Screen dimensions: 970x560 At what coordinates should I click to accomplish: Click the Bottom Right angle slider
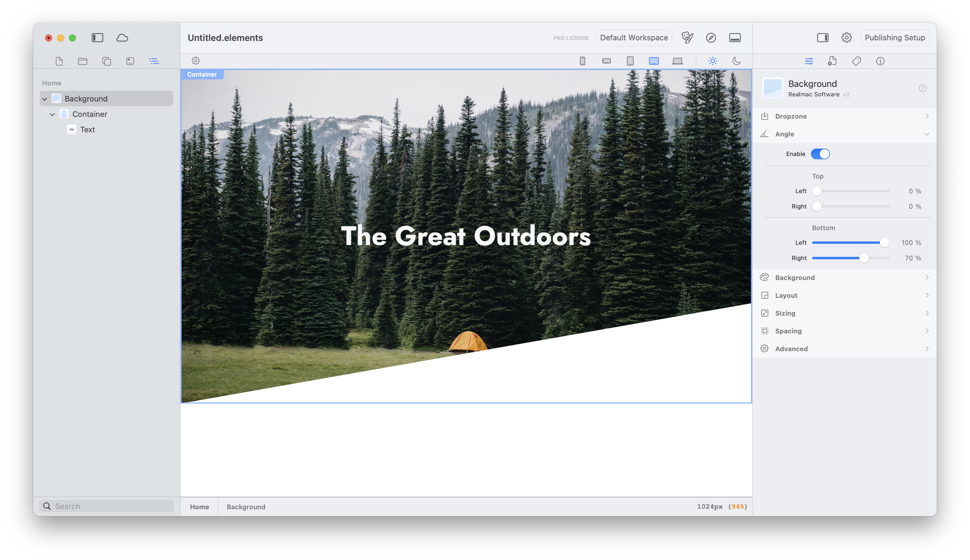tap(863, 258)
